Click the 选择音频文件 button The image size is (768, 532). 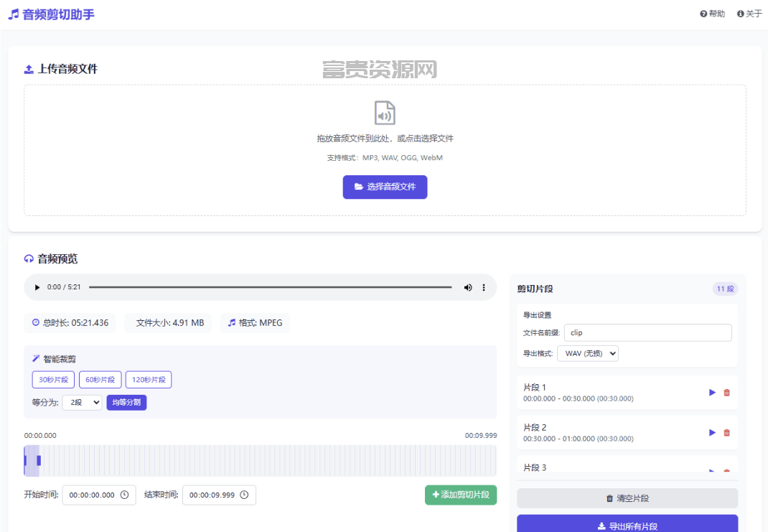(x=385, y=187)
